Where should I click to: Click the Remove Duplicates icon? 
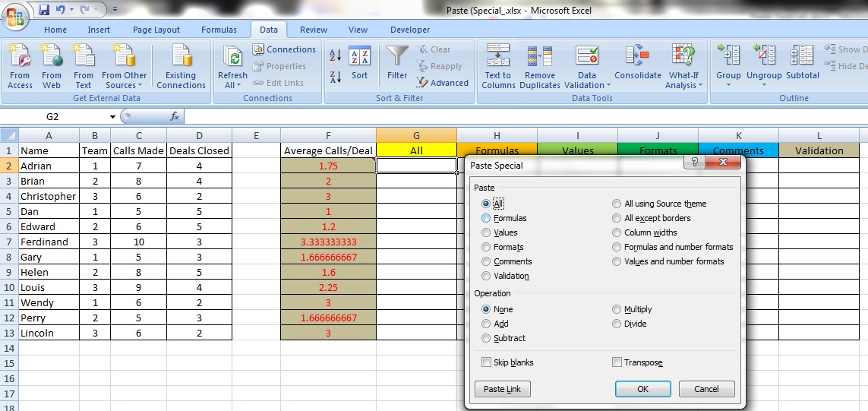click(540, 57)
